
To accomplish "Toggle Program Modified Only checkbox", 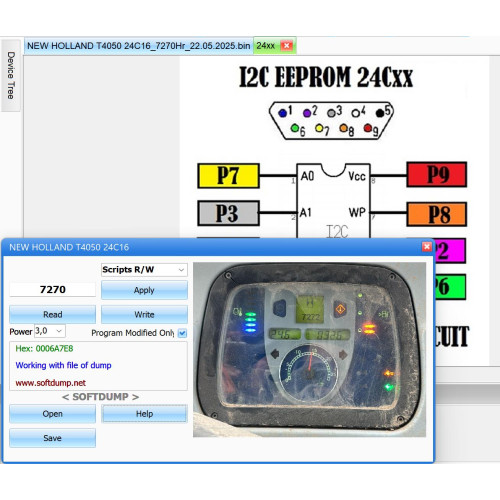I will tap(182, 333).
